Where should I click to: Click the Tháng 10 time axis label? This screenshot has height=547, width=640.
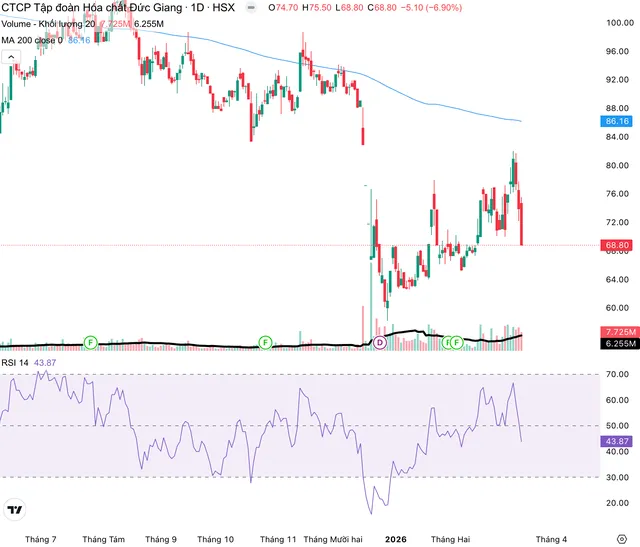tap(216, 539)
